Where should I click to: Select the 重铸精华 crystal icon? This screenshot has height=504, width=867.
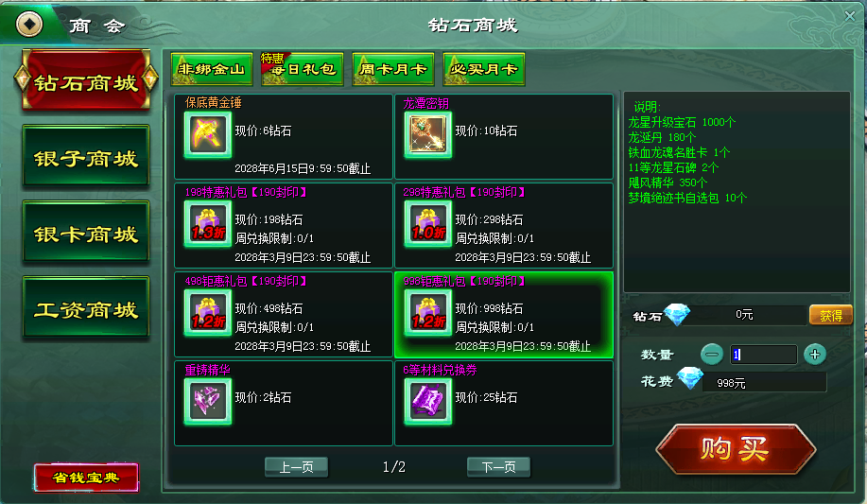tap(208, 402)
